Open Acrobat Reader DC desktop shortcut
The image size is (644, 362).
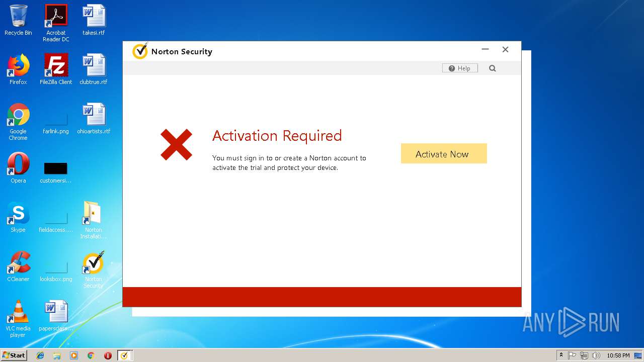click(56, 23)
